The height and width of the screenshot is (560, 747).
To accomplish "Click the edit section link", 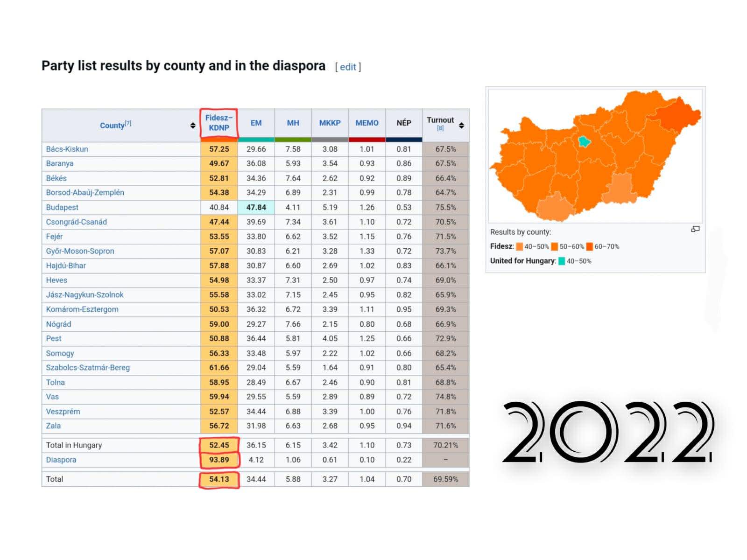I will click(348, 67).
